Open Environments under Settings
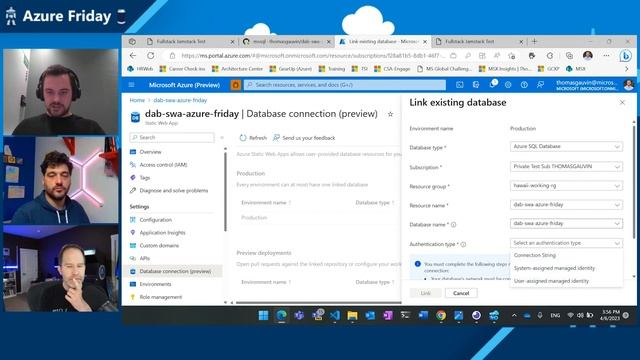640x360 pixels. point(155,284)
